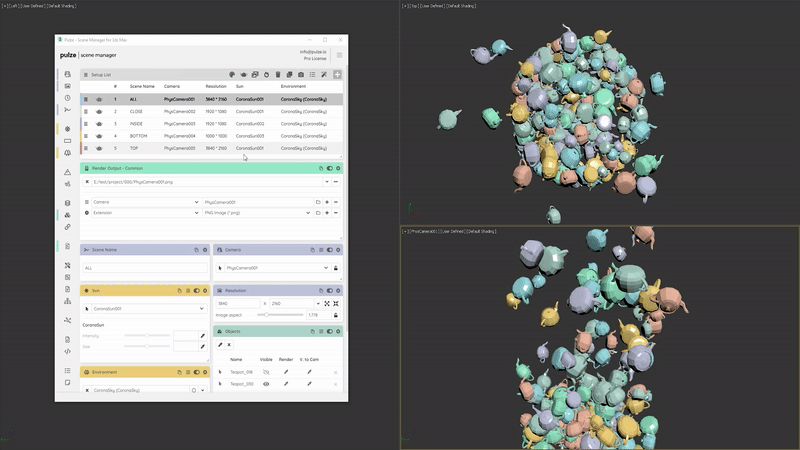Image resolution: width=800 pixels, height=450 pixels.
Task: Select the INSIDE setup row
Action: (x=211, y=123)
